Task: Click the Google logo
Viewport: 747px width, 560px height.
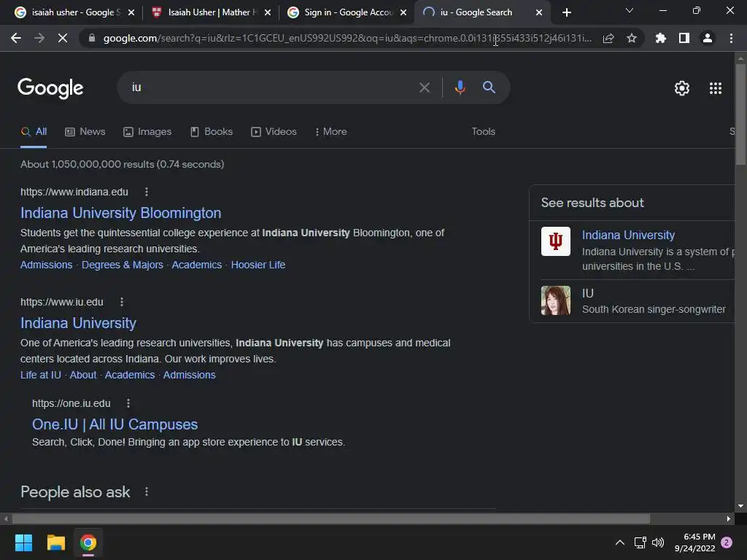Action: (50, 88)
